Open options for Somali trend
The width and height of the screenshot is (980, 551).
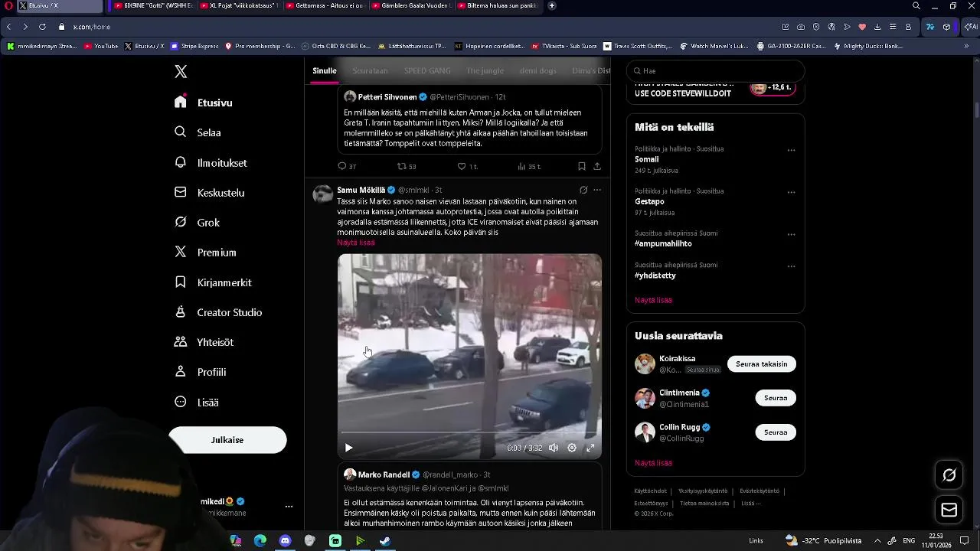point(792,150)
